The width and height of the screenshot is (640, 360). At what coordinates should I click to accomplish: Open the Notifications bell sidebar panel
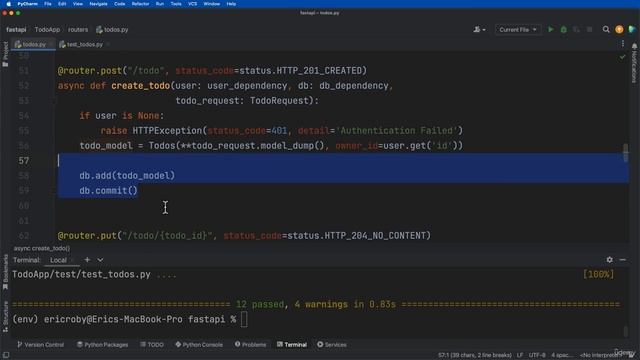(634, 63)
